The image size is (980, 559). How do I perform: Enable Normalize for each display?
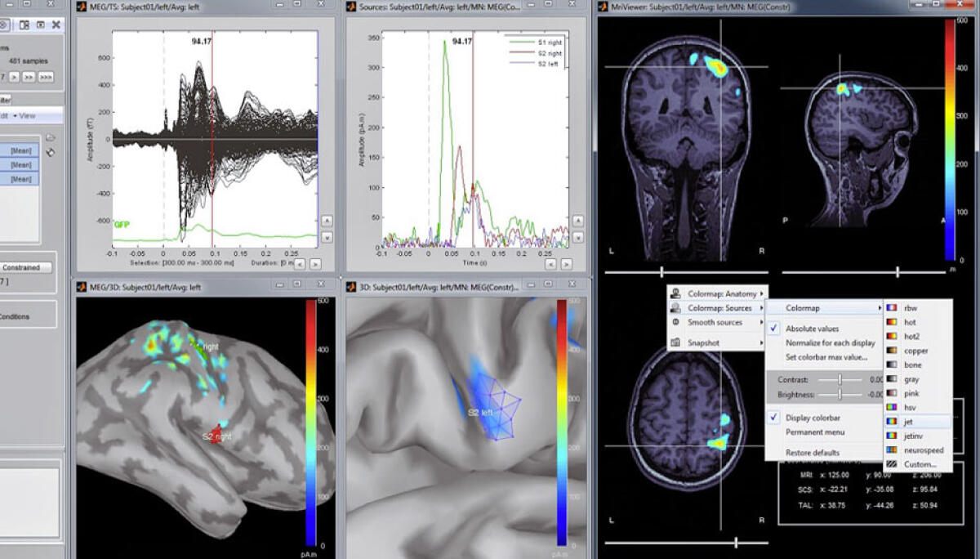coord(830,342)
